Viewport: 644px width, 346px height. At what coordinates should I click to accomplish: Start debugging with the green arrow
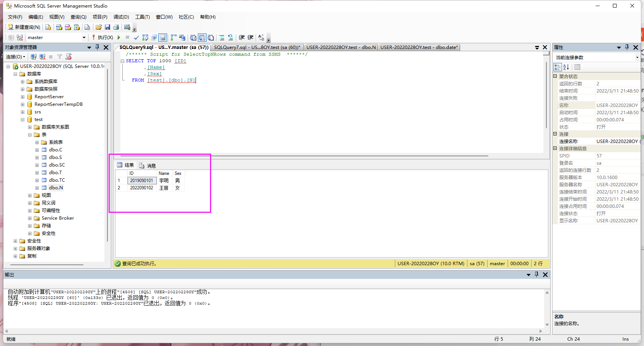(x=119, y=38)
